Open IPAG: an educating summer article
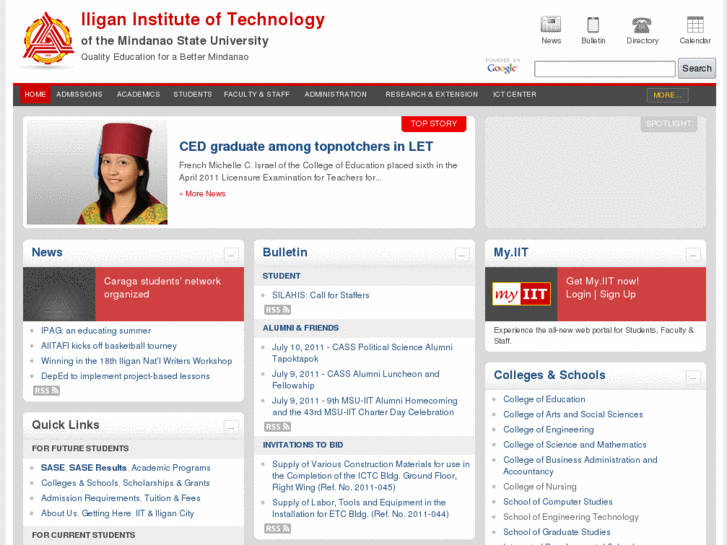 (96, 331)
